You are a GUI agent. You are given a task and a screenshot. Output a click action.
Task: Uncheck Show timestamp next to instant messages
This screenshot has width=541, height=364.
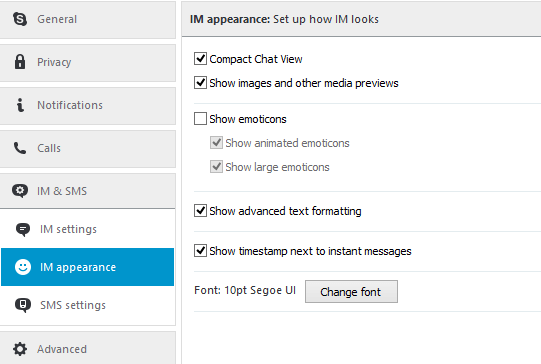point(200,250)
